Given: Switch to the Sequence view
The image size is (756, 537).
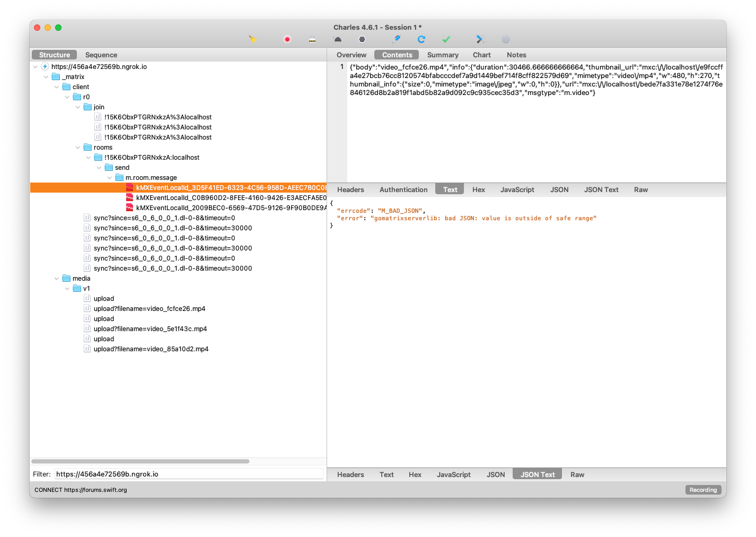Looking at the screenshot, I should pyautogui.click(x=101, y=55).
